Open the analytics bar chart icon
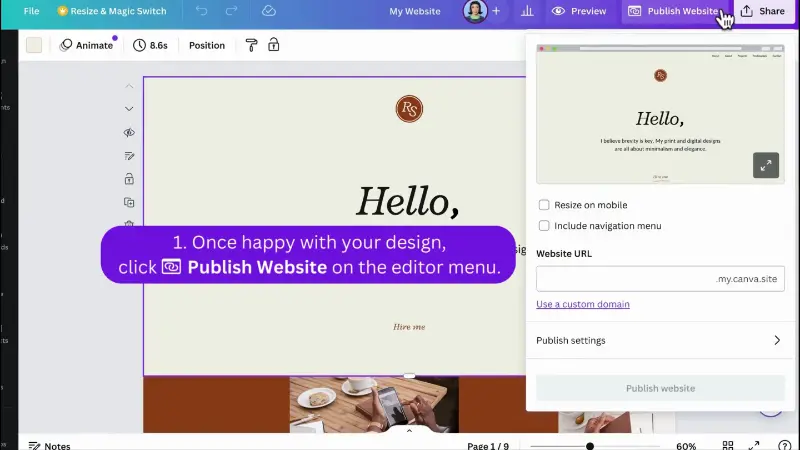800x450 pixels. (527, 11)
